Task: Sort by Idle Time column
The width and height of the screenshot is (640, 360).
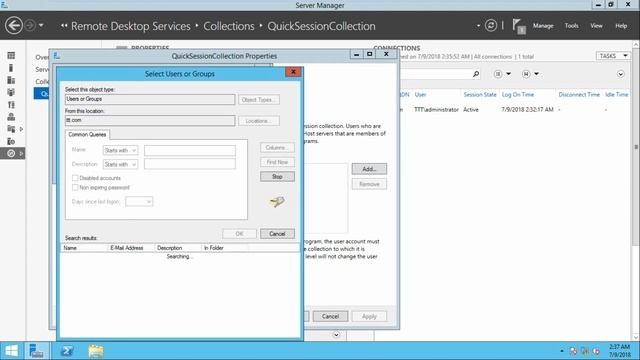Action: click(616, 95)
